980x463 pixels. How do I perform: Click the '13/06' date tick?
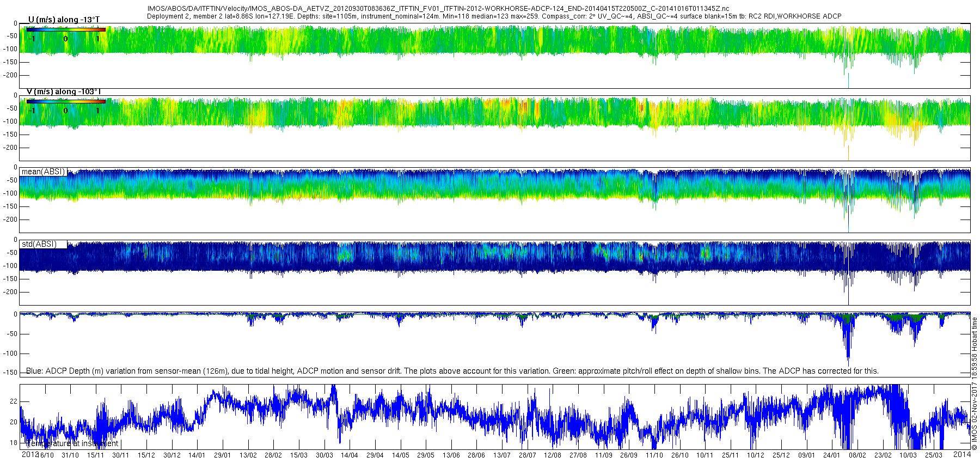click(451, 455)
